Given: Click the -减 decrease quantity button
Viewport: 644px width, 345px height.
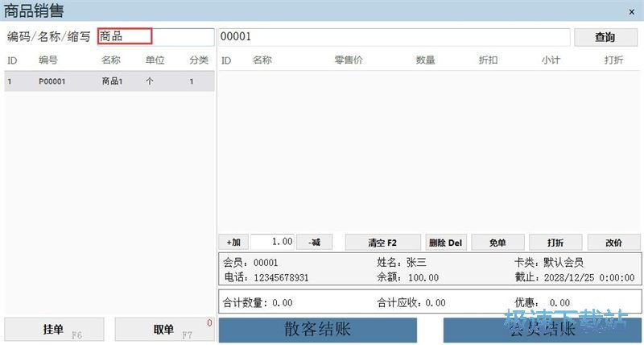Looking at the screenshot, I should (314, 242).
